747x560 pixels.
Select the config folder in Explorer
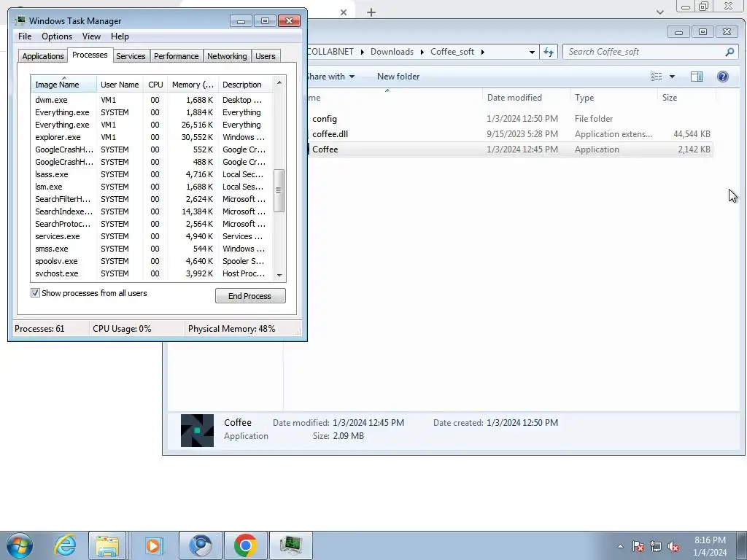510,119
